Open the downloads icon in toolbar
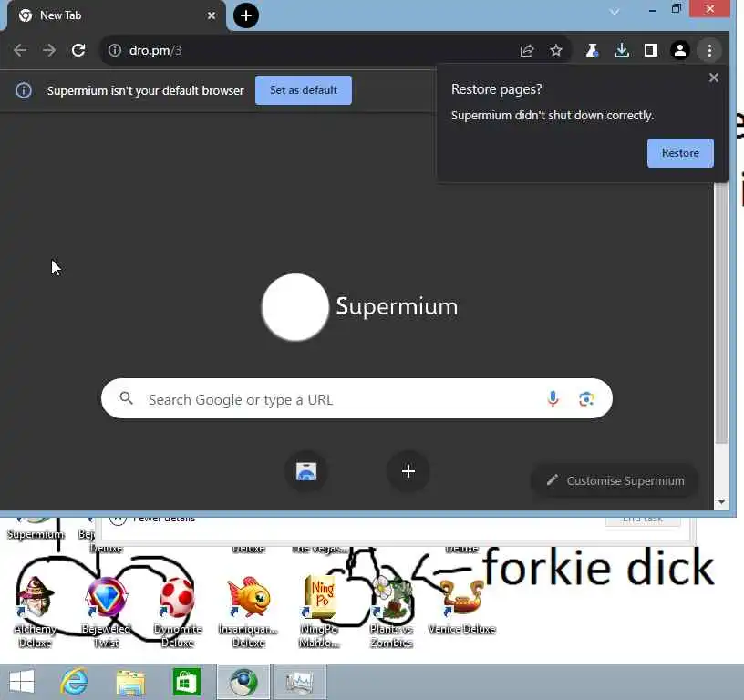Screen dimensions: 744x700 621,50
